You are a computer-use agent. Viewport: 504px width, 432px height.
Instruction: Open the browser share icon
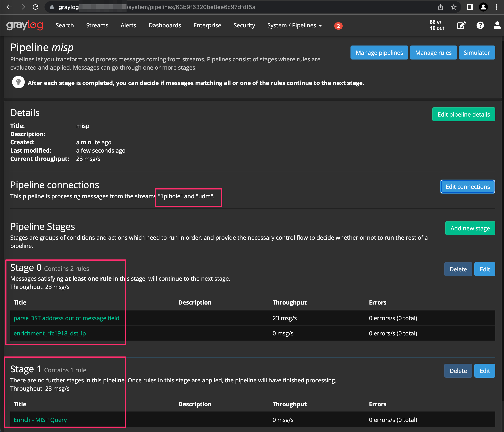(x=440, y=7)
